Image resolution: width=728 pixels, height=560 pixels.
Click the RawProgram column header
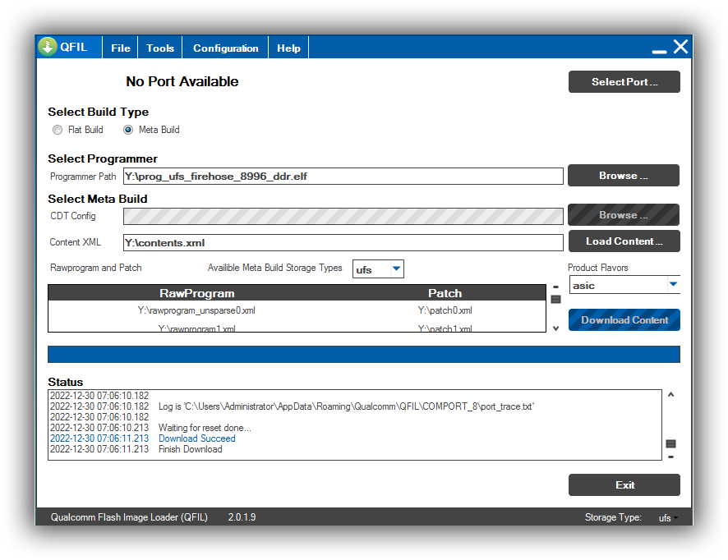[x=197, y=293]
